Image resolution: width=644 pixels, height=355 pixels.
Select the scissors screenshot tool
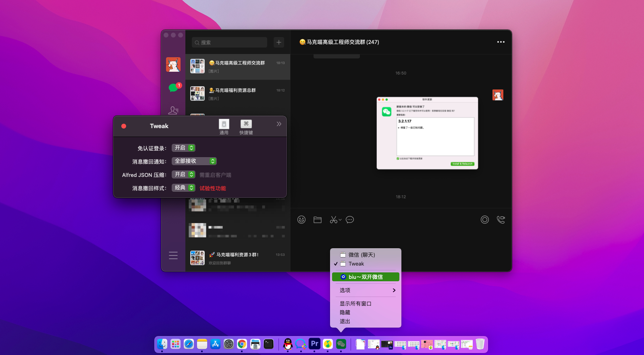pyautogui.click(x=334, y=220)
